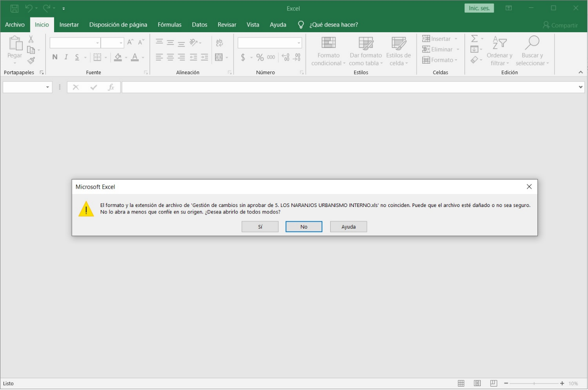Viewport: 588px width, 390px height.
Task: Toggle italic (I) formatting
Action: [x=66, y=57]
